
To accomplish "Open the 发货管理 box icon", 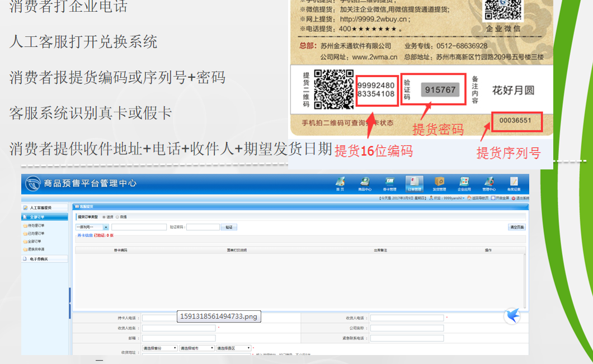I will [x=439, y=183].
